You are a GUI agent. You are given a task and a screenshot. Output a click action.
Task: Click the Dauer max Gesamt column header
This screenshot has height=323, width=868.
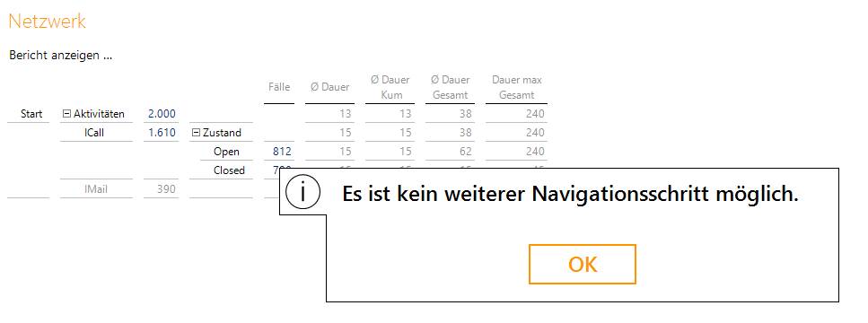click(x=516, y=87)
